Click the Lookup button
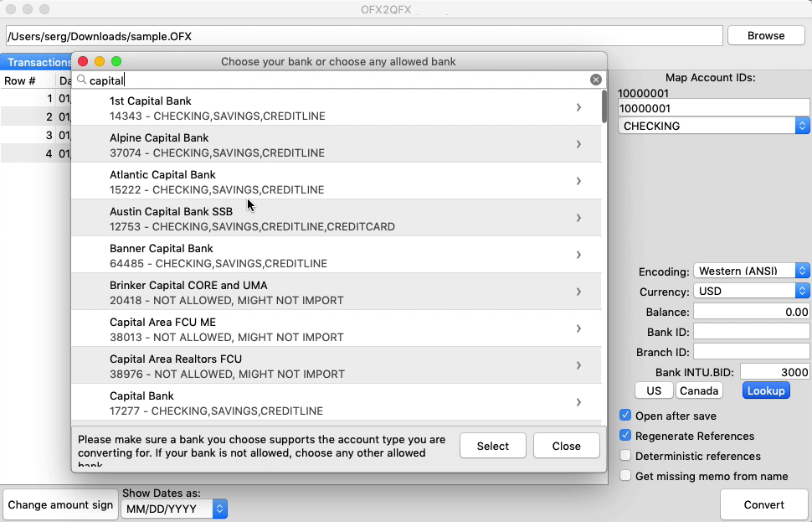Image resolution: width=812 pixels, height=522 pixels. [766, 390]
